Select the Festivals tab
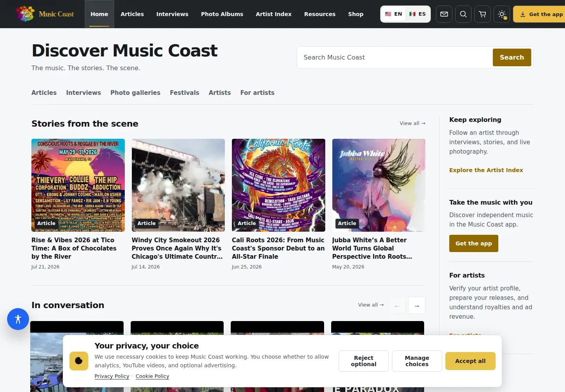Image resolution: width=565 pixels, height=392 pixels. (x=184, y=93)
